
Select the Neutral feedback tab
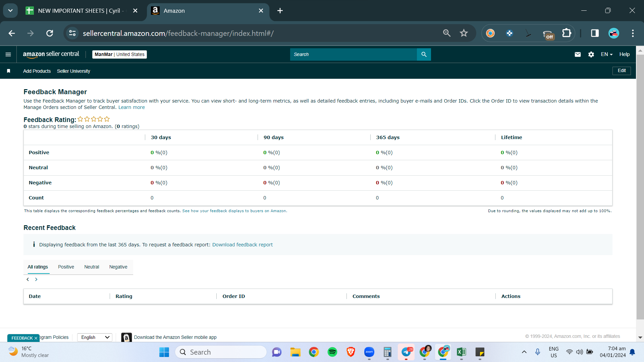92,267
